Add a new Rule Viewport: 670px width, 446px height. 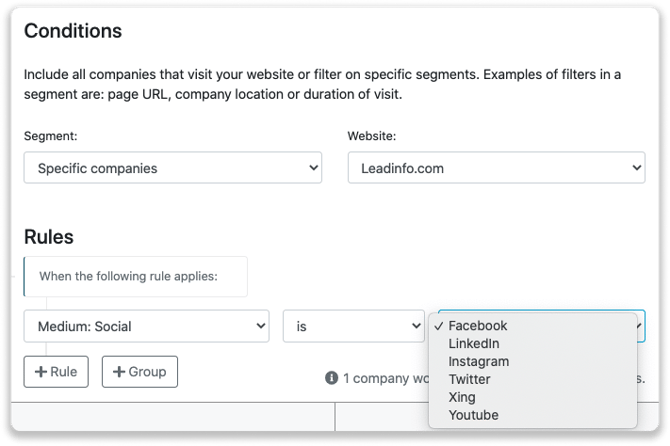[56, 372]
